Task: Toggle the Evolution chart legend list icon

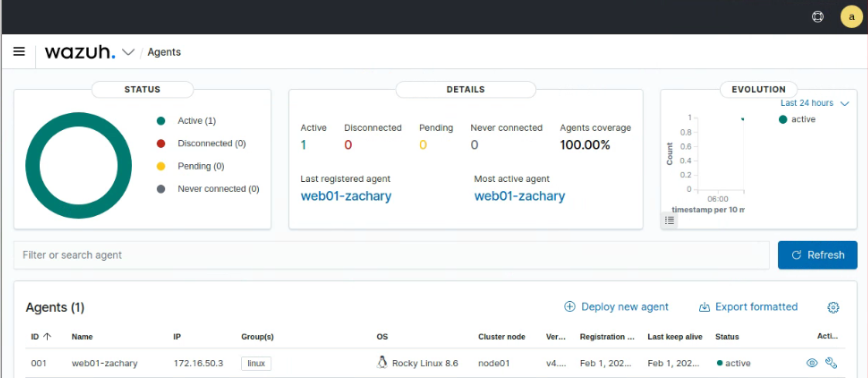Action: point(670,220)
